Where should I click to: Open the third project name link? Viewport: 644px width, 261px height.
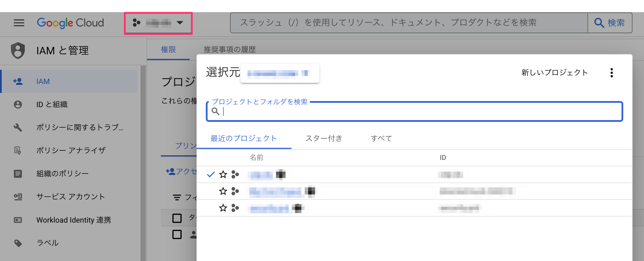pos(269,208)
